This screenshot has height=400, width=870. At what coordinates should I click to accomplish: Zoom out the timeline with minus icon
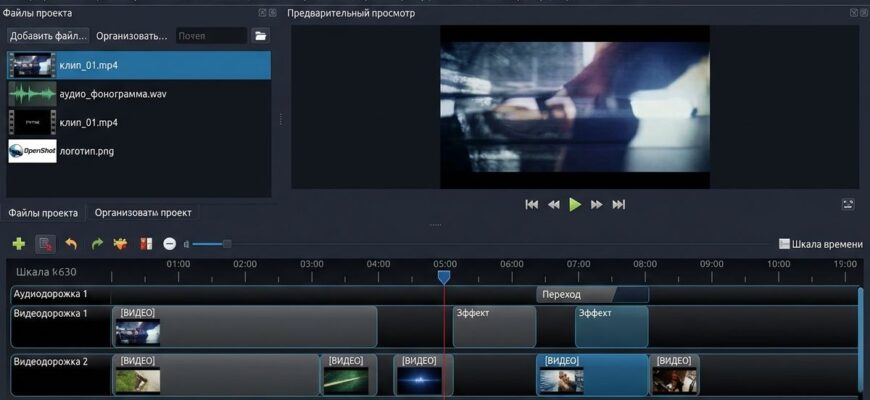pos(170,244)
